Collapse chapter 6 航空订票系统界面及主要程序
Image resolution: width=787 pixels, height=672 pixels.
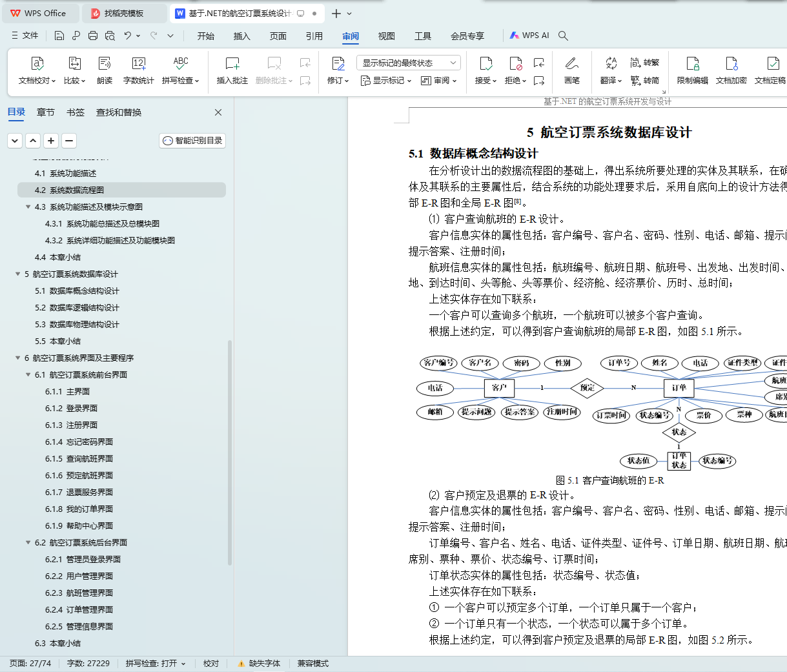18,358
